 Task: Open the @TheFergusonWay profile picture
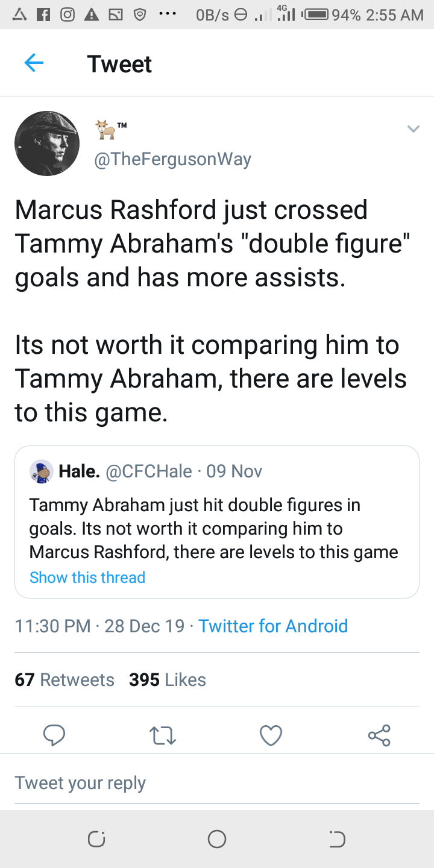tap(47, 143)
